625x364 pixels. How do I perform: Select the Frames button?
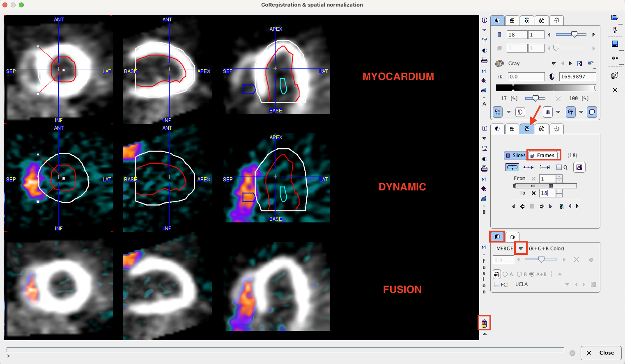(x=543, y=156)
